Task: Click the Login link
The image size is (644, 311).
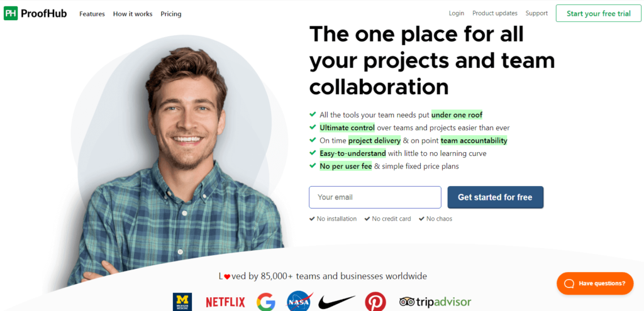Action: [457, 13]
